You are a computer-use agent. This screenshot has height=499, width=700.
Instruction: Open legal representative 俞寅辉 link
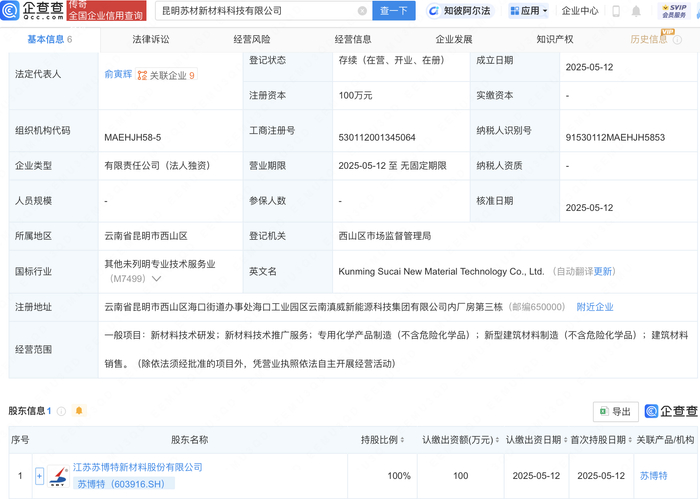(117, 74)
